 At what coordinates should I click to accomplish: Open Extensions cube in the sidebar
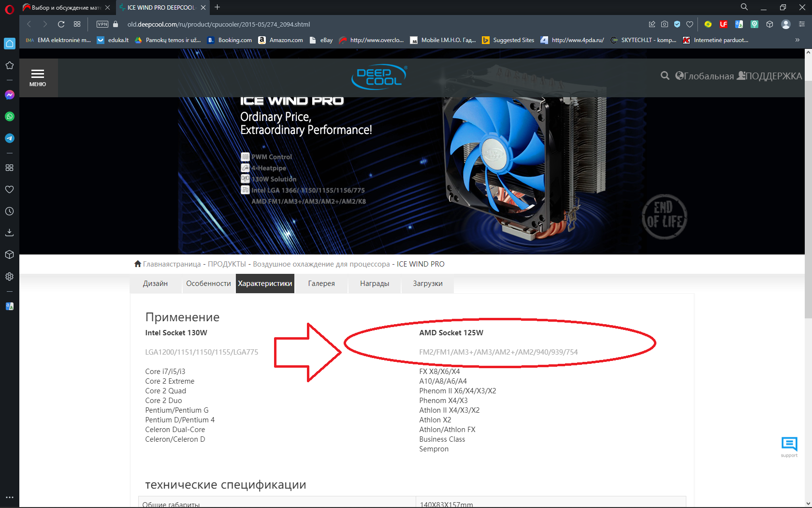tap(10, 254)
